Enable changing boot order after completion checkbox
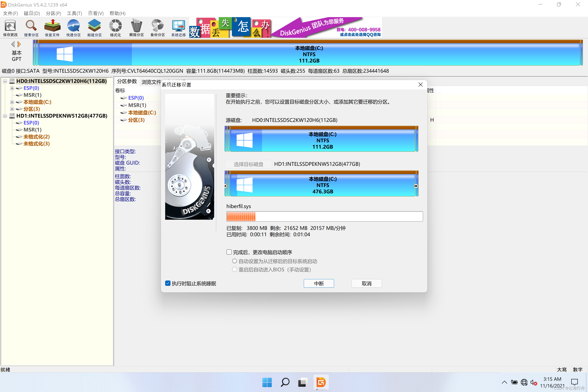The image size is (588, 392). 229,252
